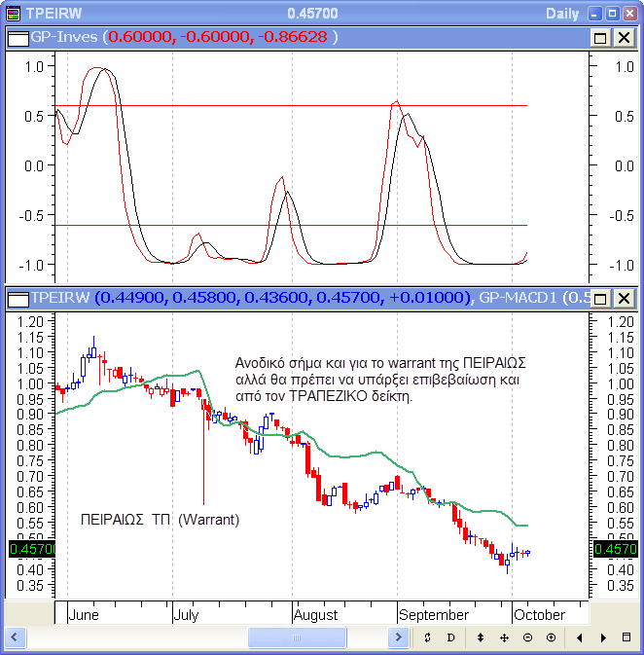Open the TPEIRW price pane menu icon

[x=17, y=298]
